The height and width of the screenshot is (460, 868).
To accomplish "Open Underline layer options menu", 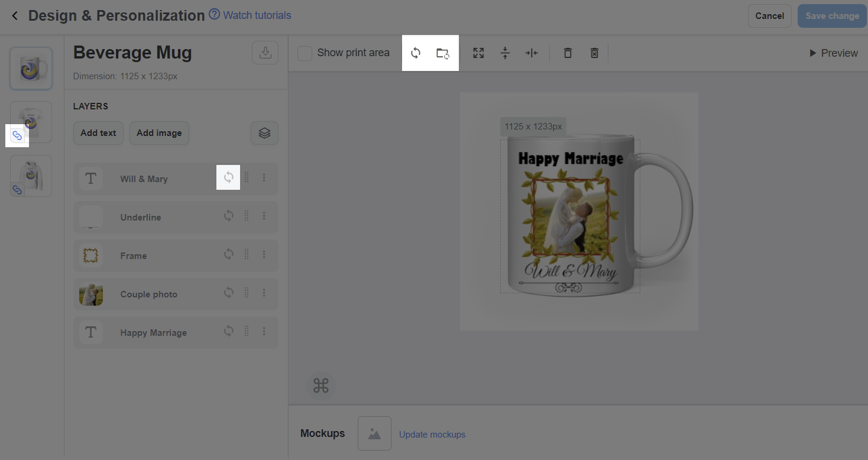I will [x=264, y=216].
